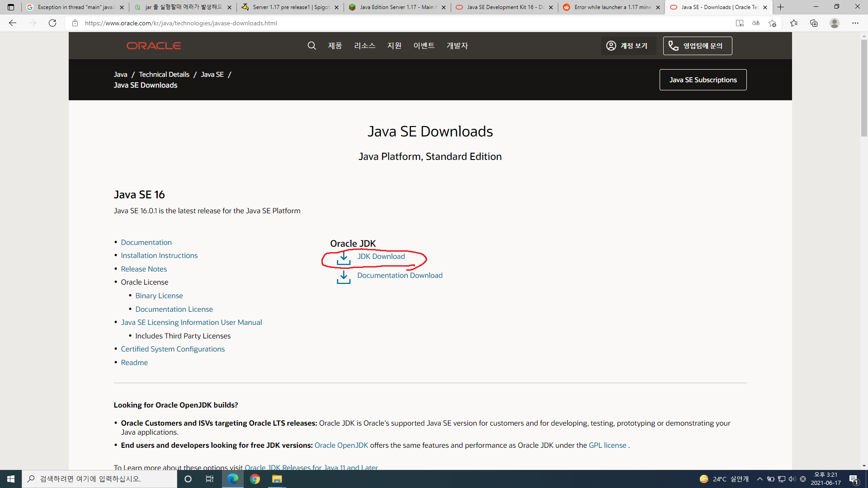Open the 개발자 navigation menu
This screenshot has width=868, height=488.
pyautogui.click(x=457, y=46)
